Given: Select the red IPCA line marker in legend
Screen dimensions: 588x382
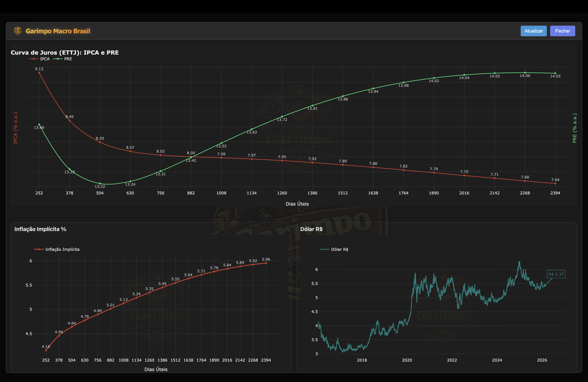Looking at the screenshot, I should [33, 59].
